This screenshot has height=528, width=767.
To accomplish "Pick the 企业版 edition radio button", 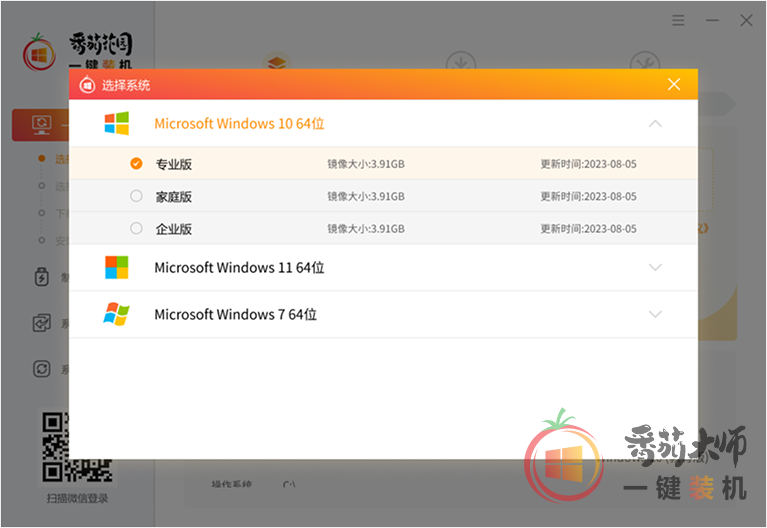I will (137, 229).
